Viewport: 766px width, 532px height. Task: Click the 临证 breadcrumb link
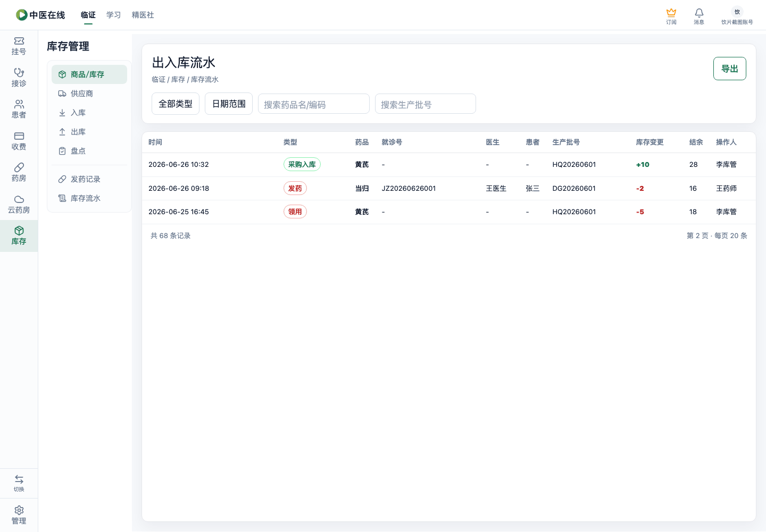(159, 80)
